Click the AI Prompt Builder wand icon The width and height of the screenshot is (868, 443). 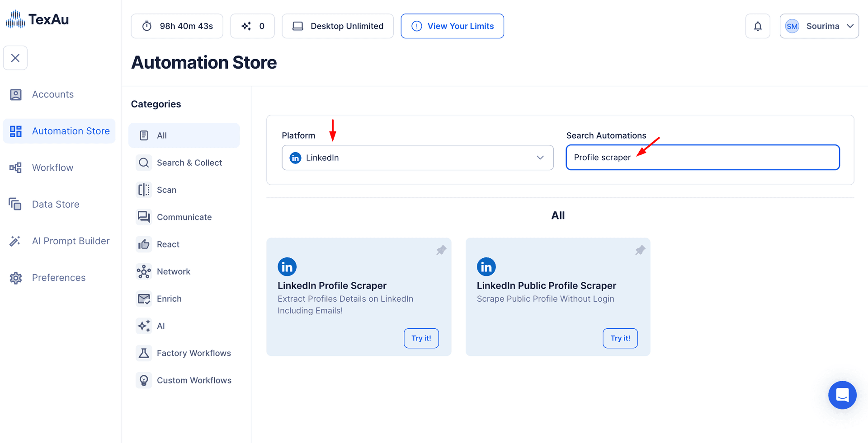15,241
